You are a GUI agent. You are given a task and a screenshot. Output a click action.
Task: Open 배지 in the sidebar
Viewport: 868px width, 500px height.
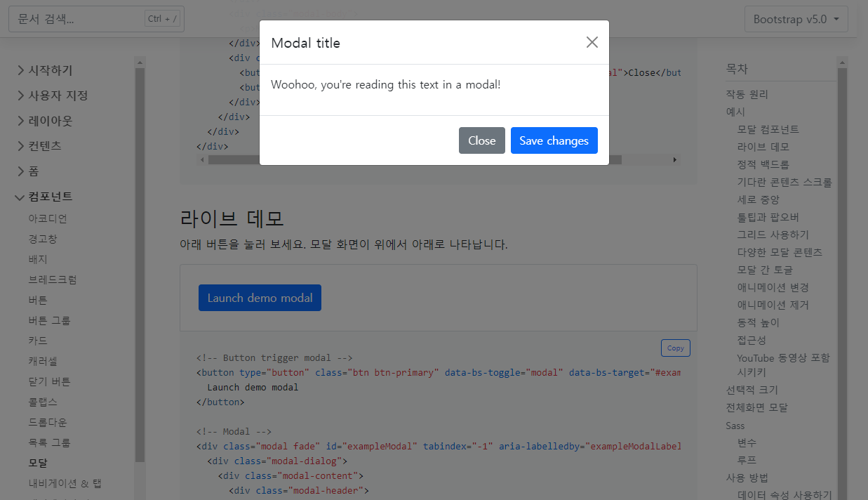[38, 259]
